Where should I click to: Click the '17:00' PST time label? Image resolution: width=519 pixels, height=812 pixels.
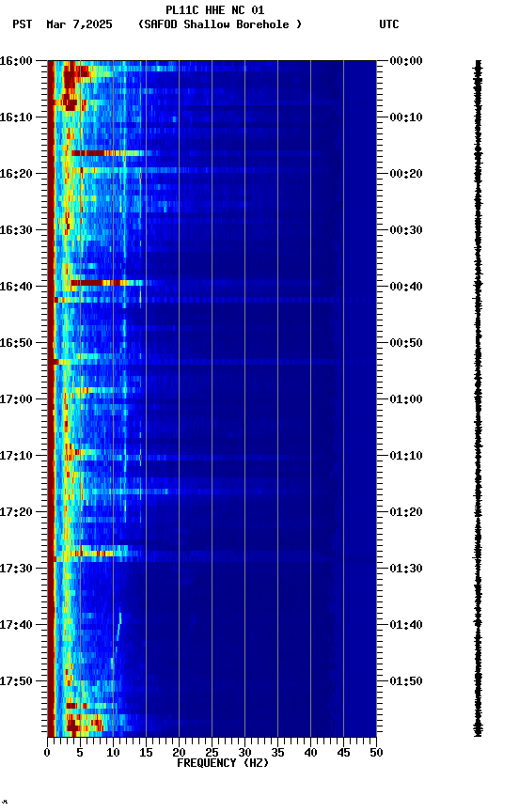(x=16, y=399)
